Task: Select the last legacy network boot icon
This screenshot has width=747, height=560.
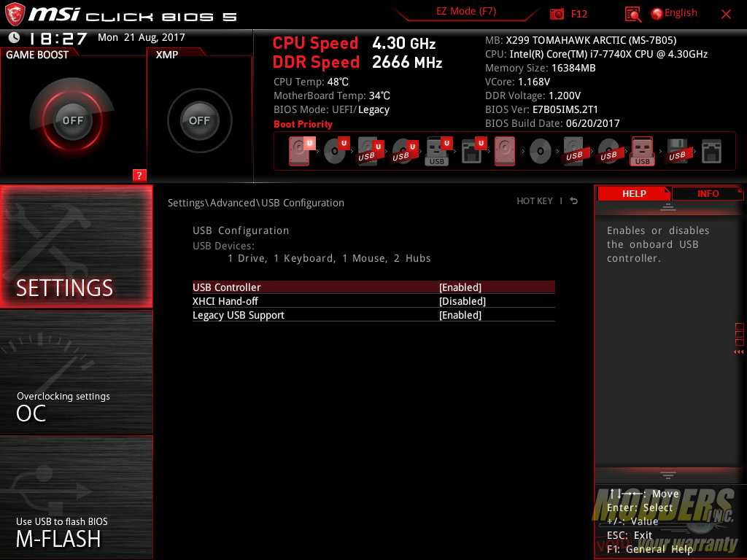Action: (711, 152)
